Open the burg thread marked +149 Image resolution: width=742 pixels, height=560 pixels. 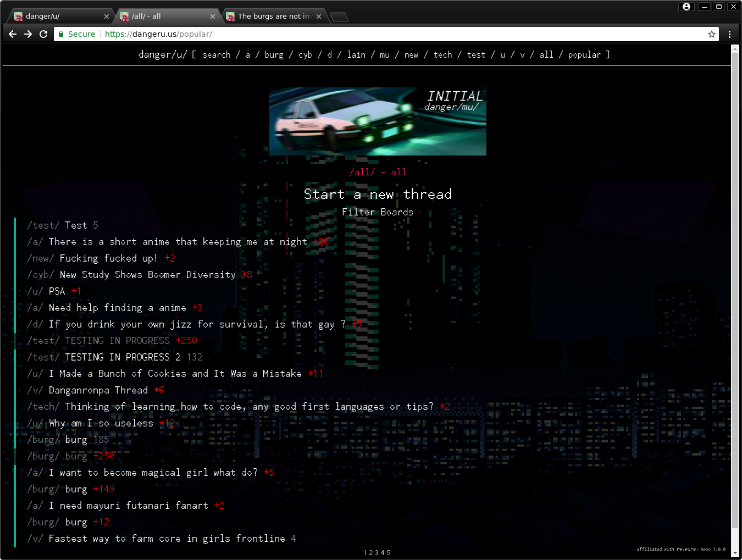pyautogui.click(x=76, y=489)
